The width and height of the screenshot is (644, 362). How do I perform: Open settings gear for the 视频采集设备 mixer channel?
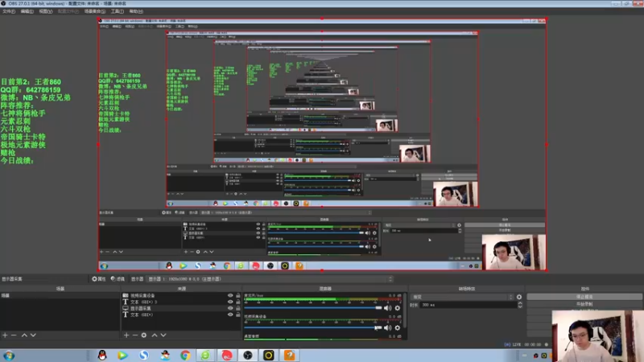pos(397,327)
